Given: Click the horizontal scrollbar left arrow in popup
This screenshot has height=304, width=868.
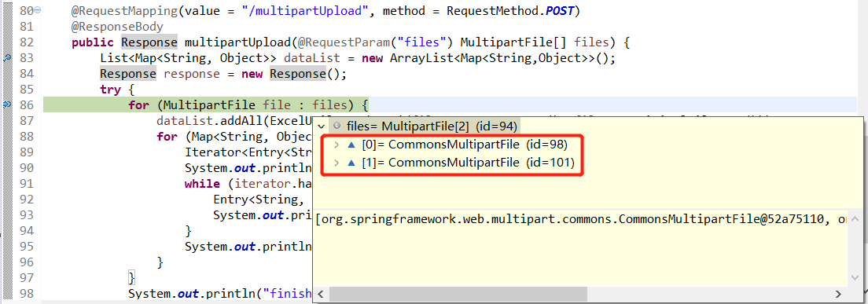Looking at the screenshot, I should (x=321, y=294).
